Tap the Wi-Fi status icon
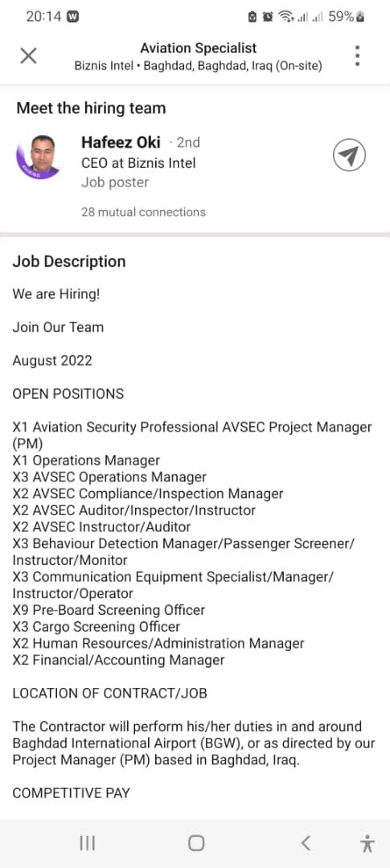The height and width of the screenshot is (868, 390). coord(285,17)
